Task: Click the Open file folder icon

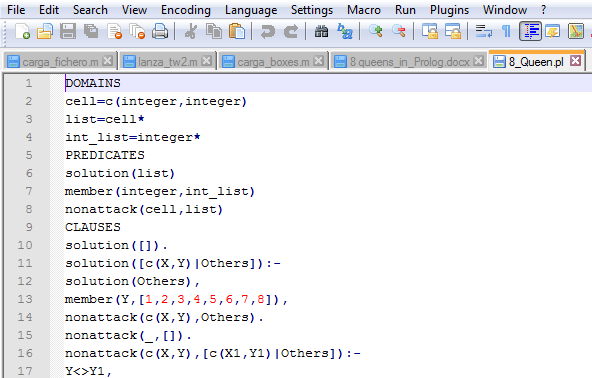Action: (45, 31)
